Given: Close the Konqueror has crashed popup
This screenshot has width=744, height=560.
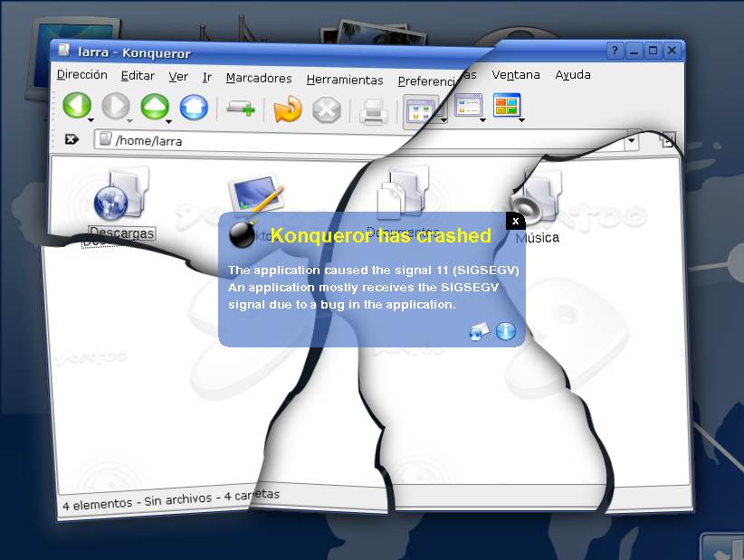Looking at the screenshot, I should tap(515, 221).
